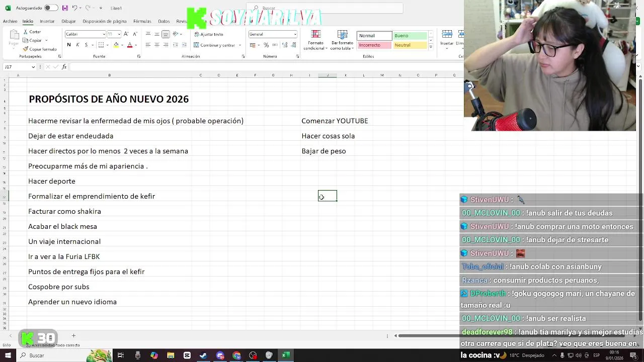Click the increase indent icon
Viewport: 644px width, 362px height.
coord(184,45)
